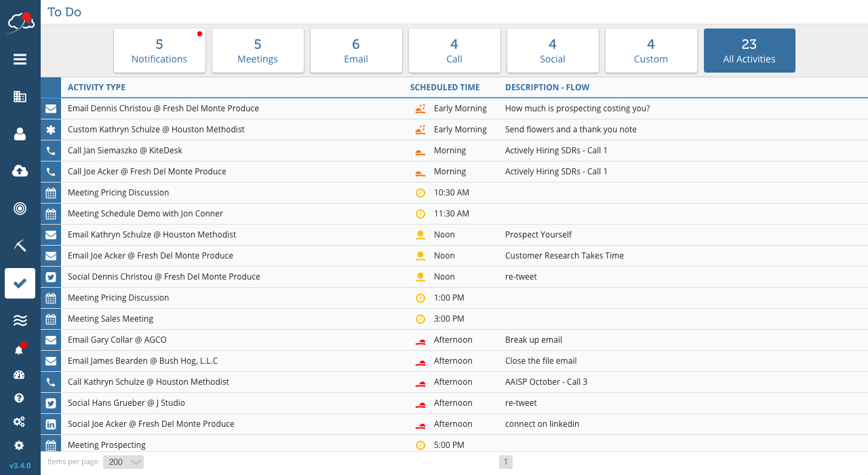Click the cloud upload icon
868x475 pixels.
click(20, 171)
